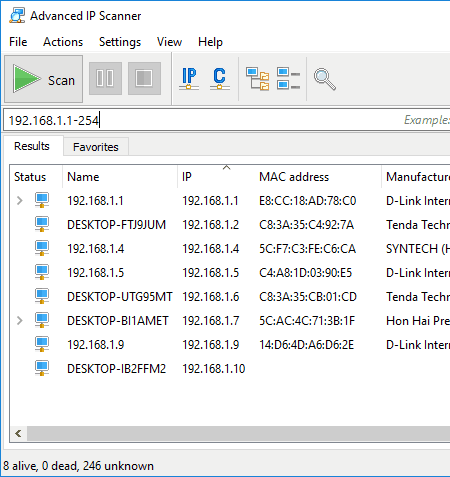Click the computer icon for DESKTOP-FTJ9JUM
Screen dimensions: 450x477
click(x=42, y=224)
